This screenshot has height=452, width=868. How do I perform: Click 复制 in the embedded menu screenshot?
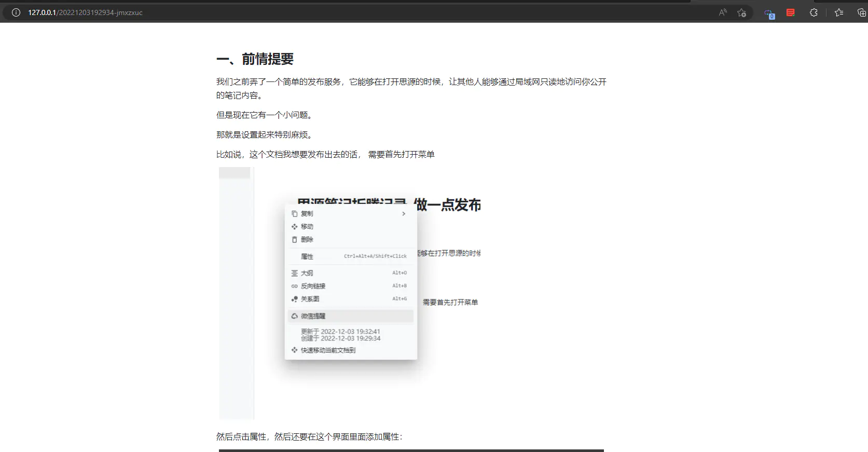click(x=307, y=214)
